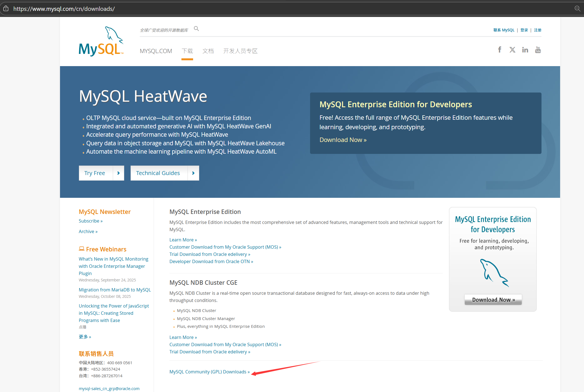Click the MySQL Newsletter heading
Screen dimensions: 584x392
[x=105, y=212]
